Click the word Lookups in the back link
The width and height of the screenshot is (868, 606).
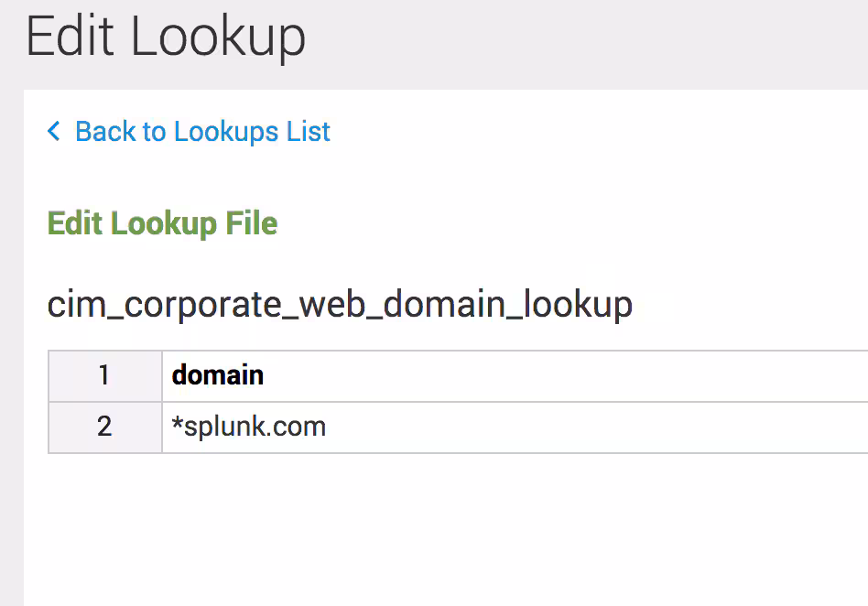point(227,132)
